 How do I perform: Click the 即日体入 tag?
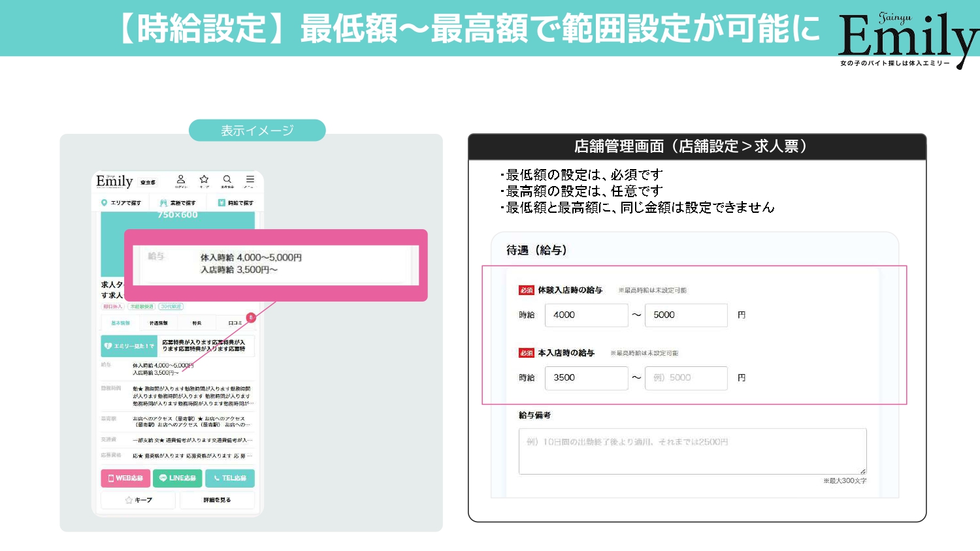point(112,306)
